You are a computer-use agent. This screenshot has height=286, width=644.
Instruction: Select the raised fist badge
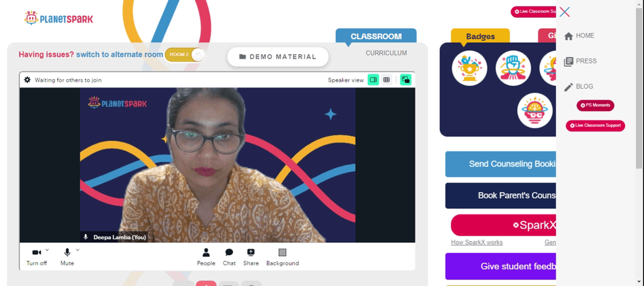[x=513, y=68]
